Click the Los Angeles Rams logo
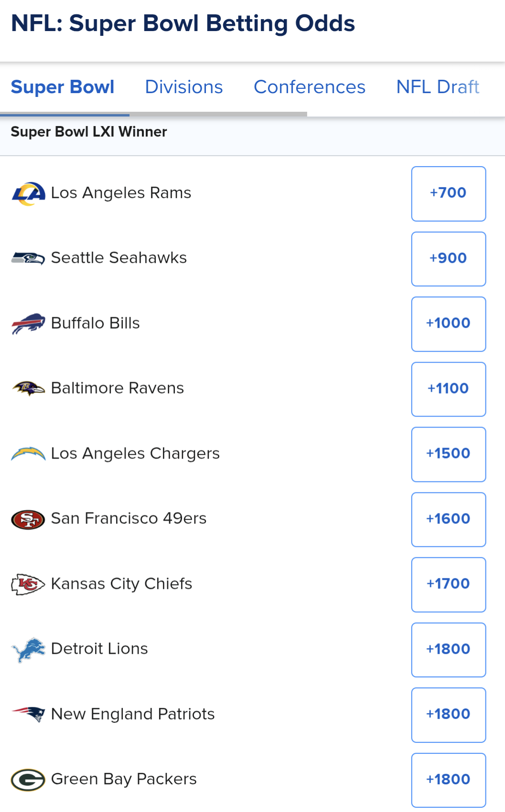This screenshot has height=812, width=505. [x=28, y=193]
